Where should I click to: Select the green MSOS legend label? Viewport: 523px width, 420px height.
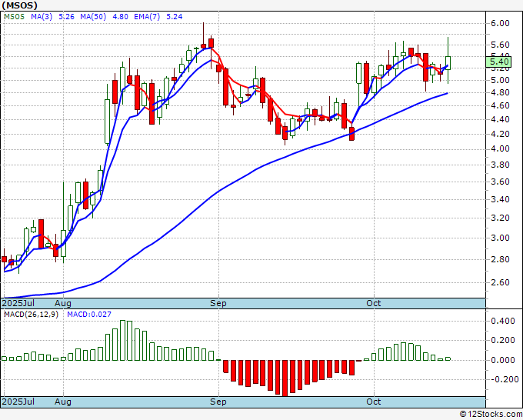click(x=14, y=17)
